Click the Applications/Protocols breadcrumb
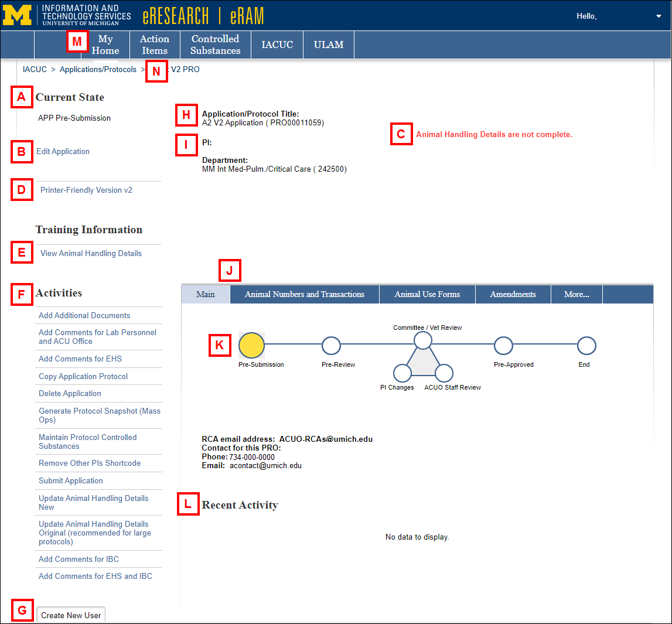The height and width of the screenshot is (624, 672). (97, 69)
